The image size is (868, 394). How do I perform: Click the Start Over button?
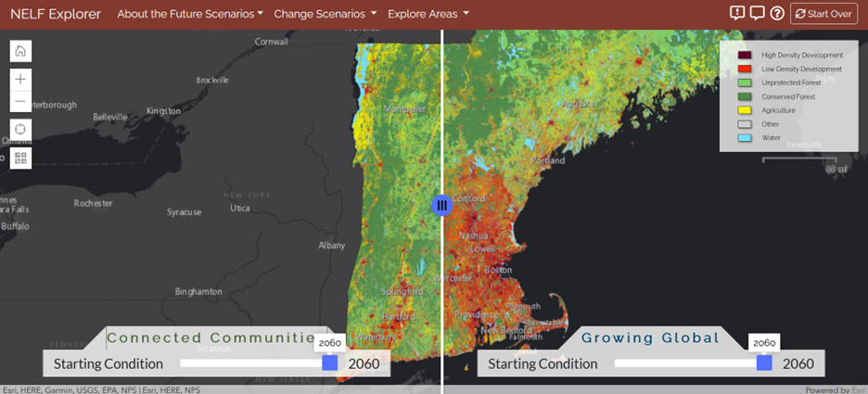click(823, 14)
